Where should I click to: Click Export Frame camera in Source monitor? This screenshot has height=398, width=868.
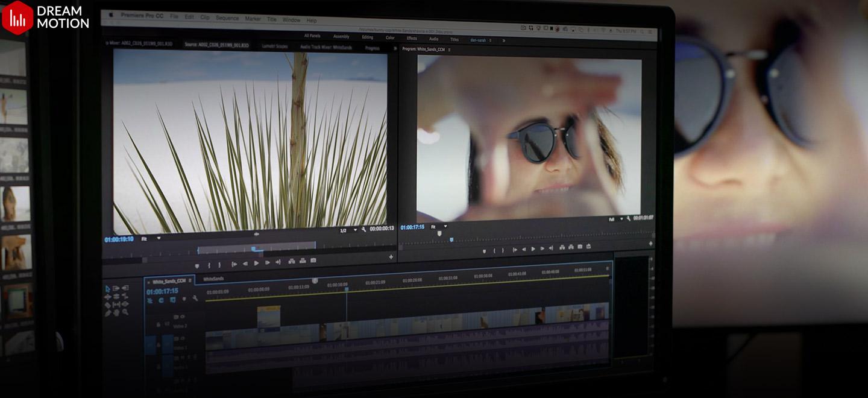(313, 261)
